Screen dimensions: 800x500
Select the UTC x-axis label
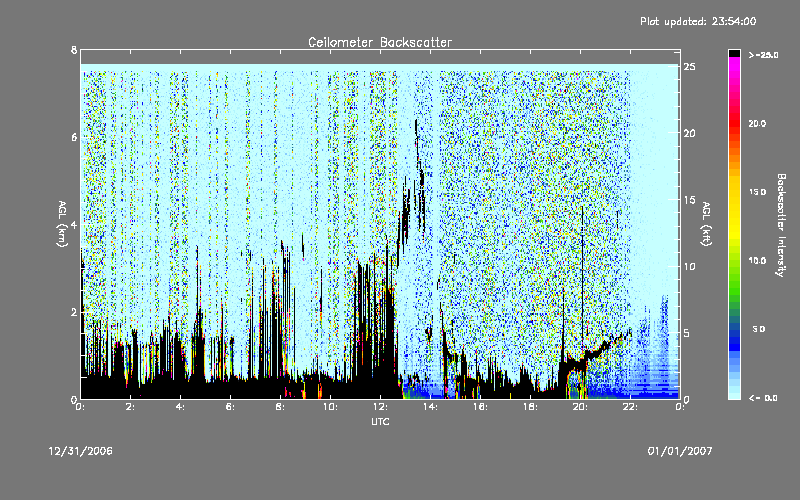tap(380, 421)
